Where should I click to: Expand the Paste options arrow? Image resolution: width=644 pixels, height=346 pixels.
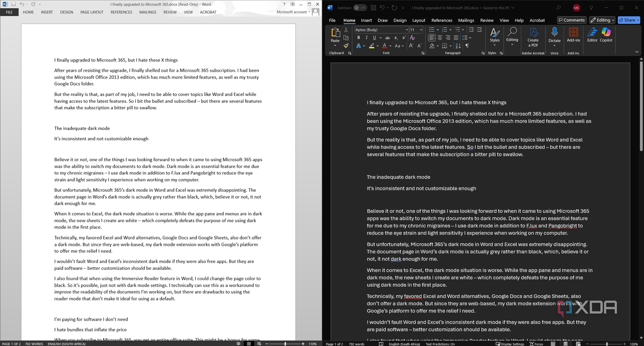pos(335,46)
